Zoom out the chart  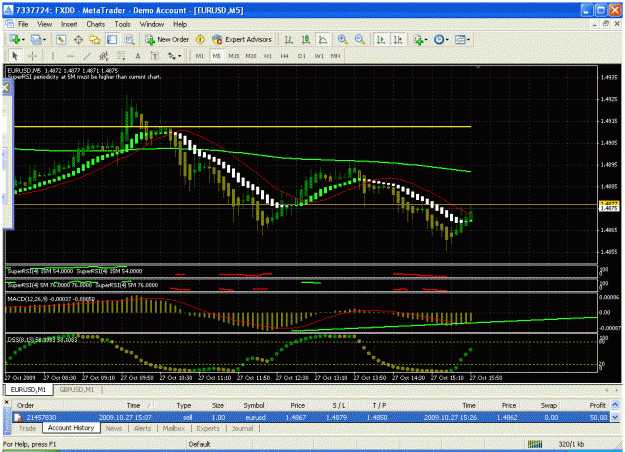coord(360,39)
